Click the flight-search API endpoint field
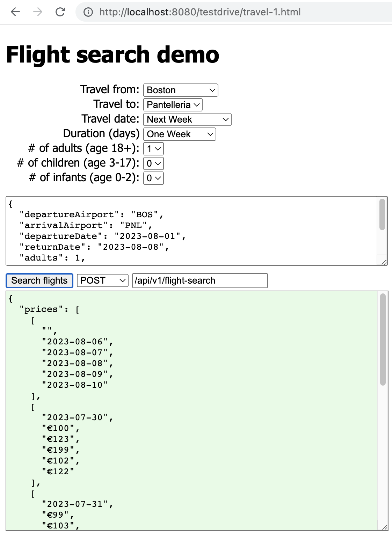This screenshot has height=533, width=392. pos(199,280)
